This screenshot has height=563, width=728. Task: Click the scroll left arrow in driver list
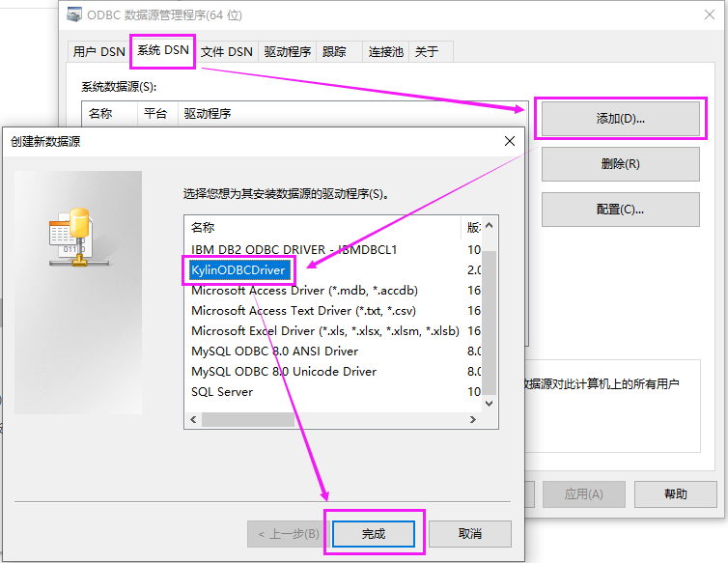pos(193,420)
